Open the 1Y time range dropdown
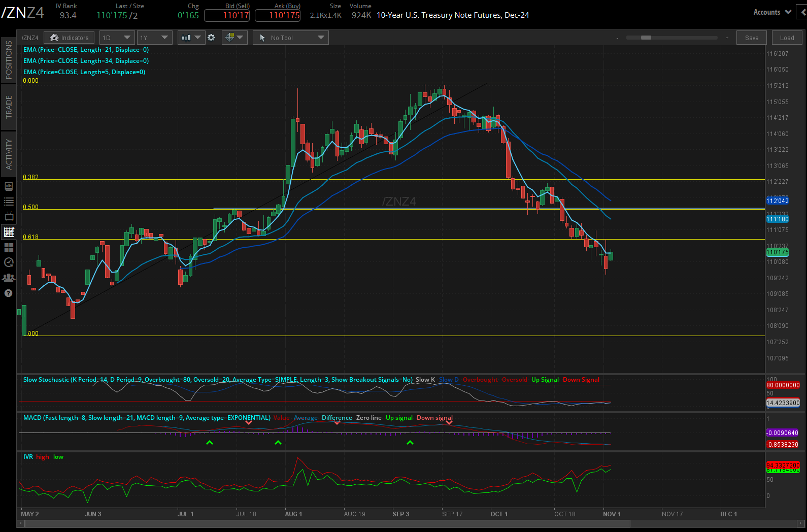The height and width of the screenshot is (532, 807). coord(154,38)
